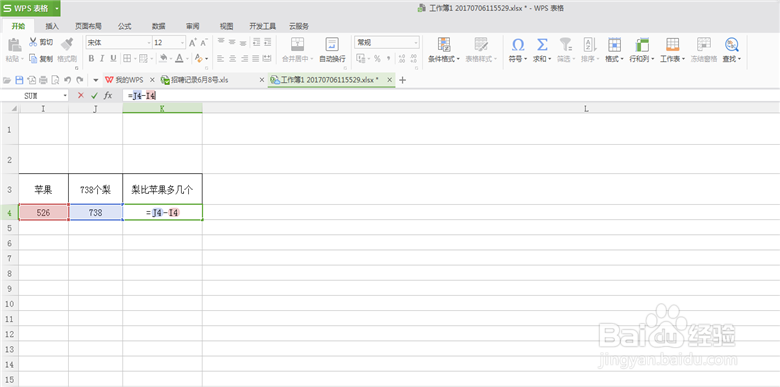Switch to the 开发工具 ribbon tab

click(263, 26)
